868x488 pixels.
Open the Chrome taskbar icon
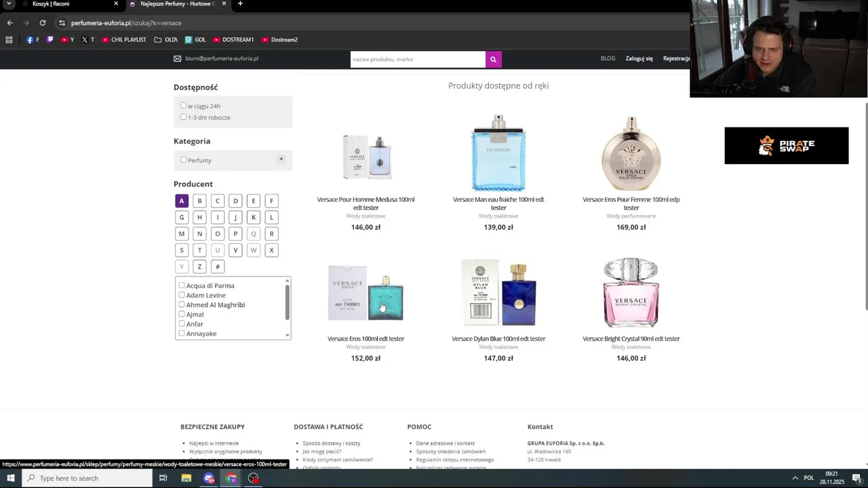231,479
